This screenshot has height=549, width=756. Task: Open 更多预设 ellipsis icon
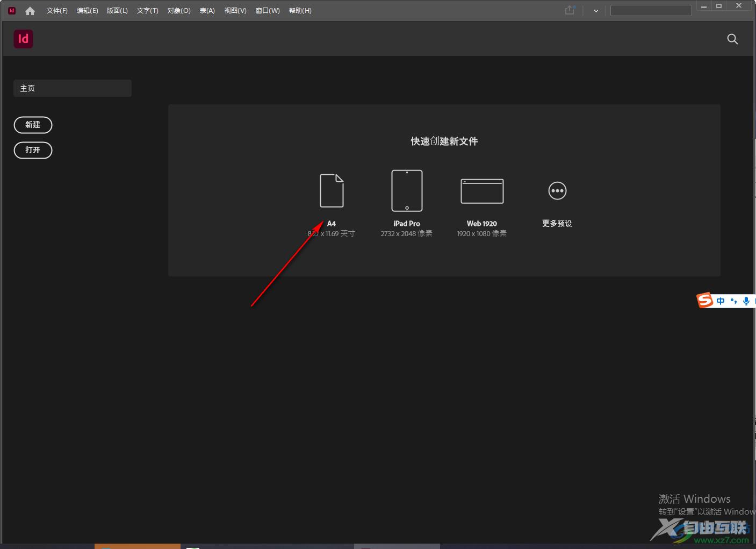tap(557, 191)
